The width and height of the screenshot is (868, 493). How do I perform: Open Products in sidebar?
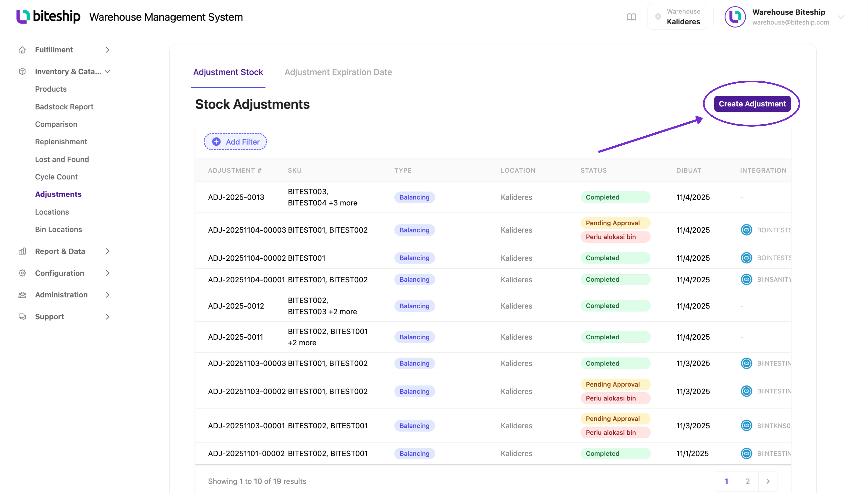click(x=51, y=89)
